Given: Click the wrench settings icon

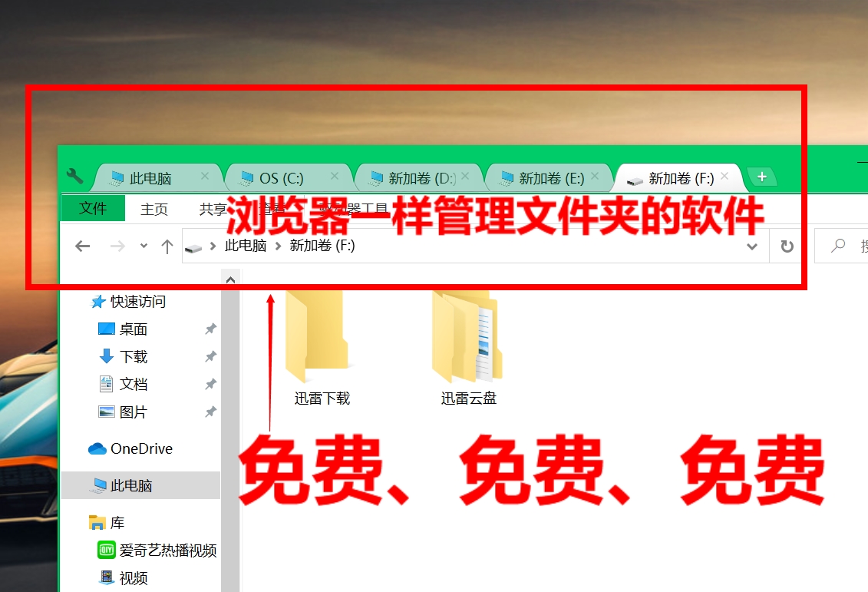Looking at the screenshot, I should [x=74, y=177].
